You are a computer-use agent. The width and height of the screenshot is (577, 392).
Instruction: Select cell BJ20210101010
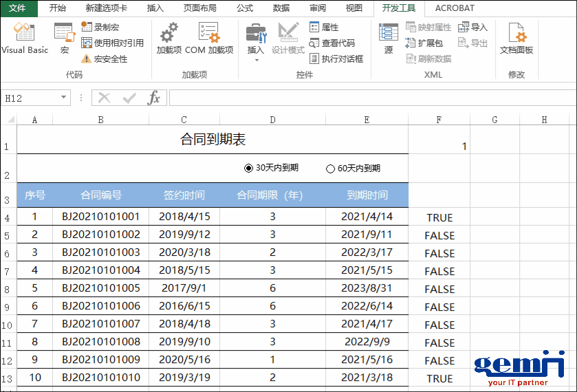101,378
